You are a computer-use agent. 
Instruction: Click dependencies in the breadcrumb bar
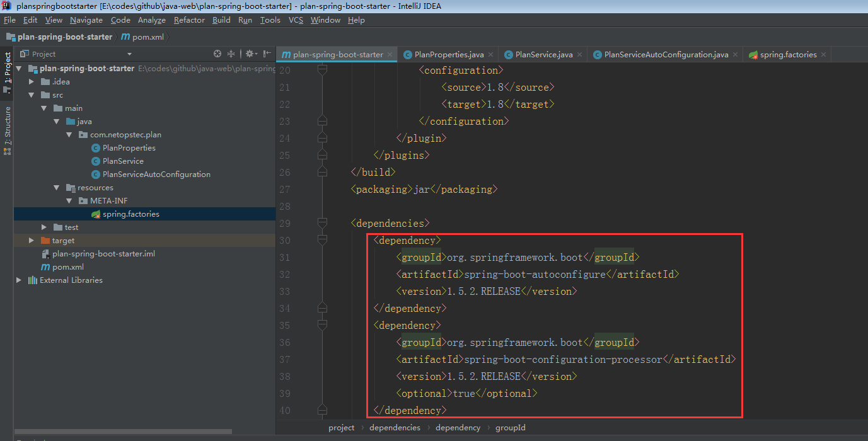point(395,427)
